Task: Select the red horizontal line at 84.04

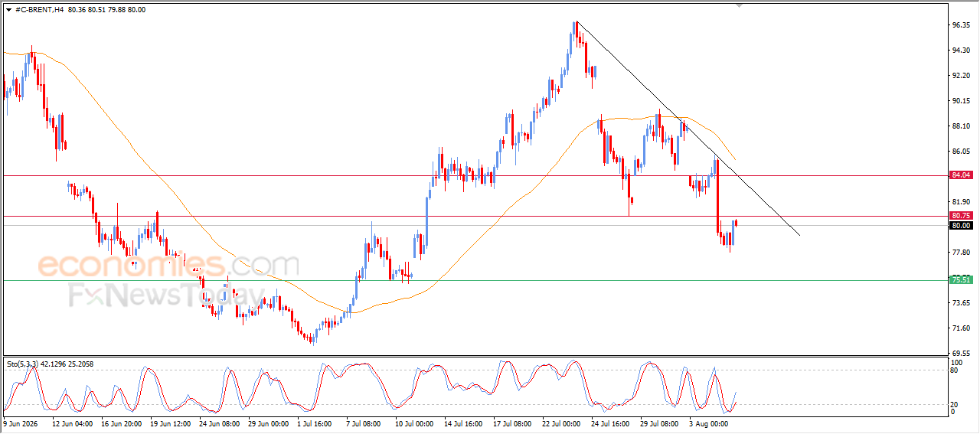Action: [475, 175]
